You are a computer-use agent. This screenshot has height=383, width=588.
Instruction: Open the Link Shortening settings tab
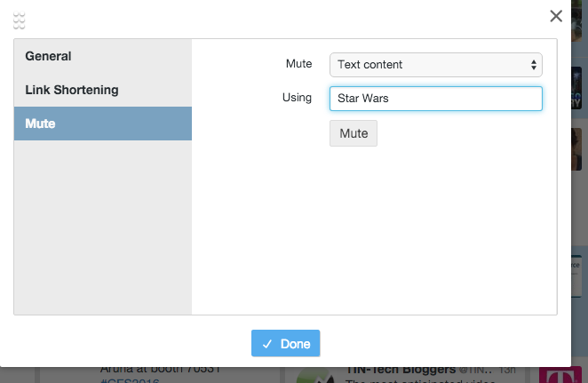tap(103, 90)
